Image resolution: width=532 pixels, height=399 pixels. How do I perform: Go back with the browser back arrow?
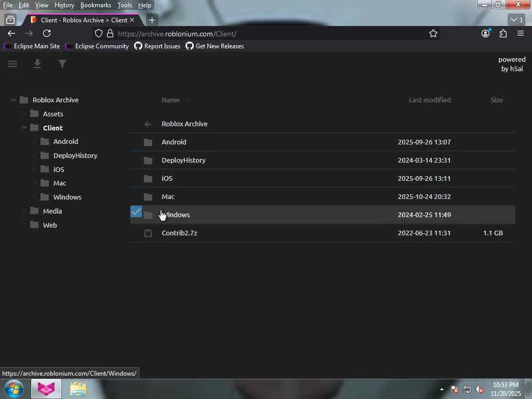(11, 33)
